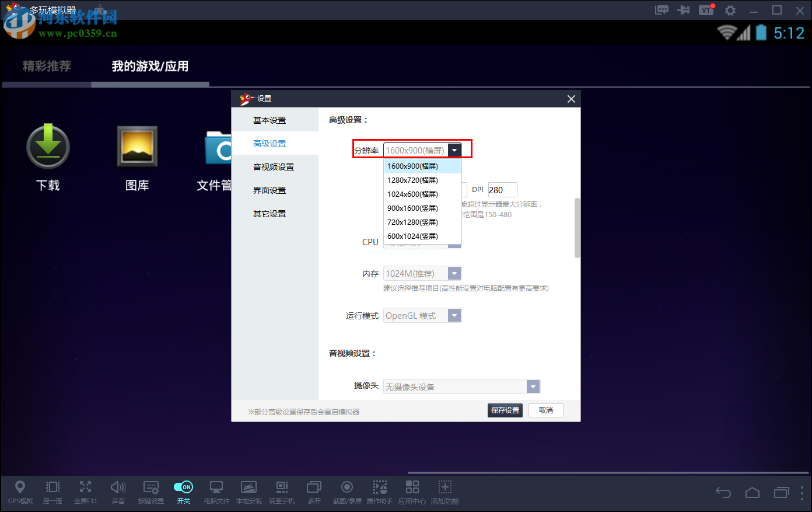The width and height of the screenshot is (812, 512).
Task: Select 音视频设置 in settings sidebar
Action: point(275,167)
